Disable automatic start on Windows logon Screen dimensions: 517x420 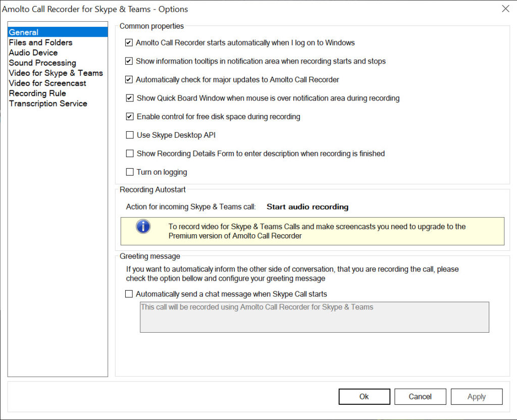pos(129,42)
